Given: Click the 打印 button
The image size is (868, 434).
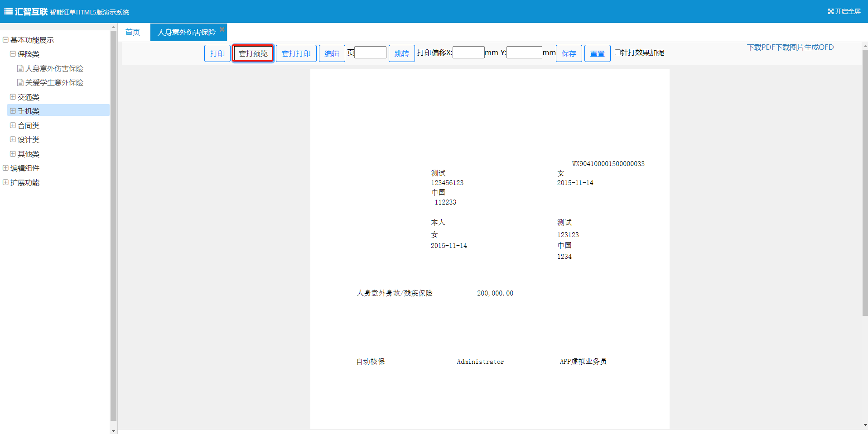Looking at the screenshot, I should [x=217, y=53].
